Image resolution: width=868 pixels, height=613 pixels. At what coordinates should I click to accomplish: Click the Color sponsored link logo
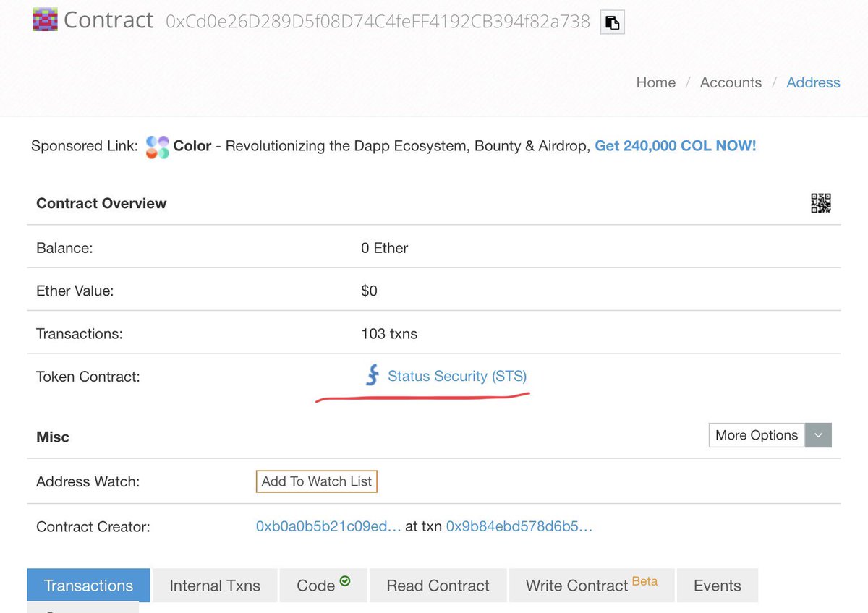pyautogui.click(x=157, y=146)
